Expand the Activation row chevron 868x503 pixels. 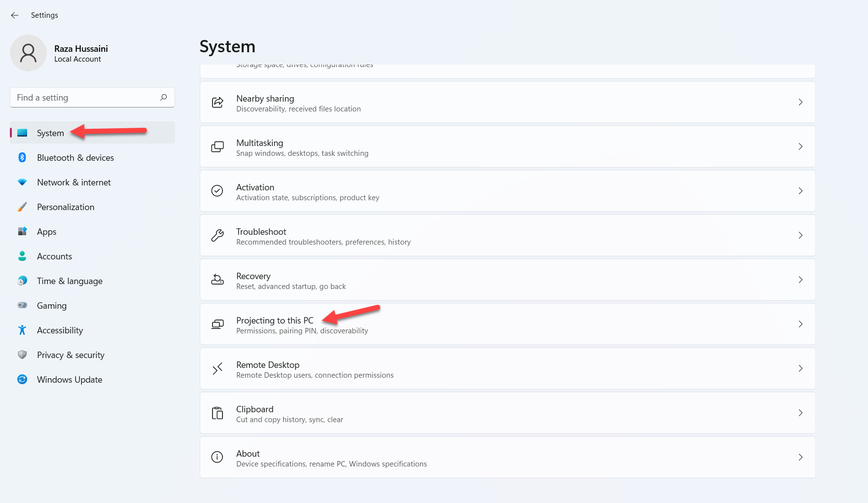pos(800,191)
